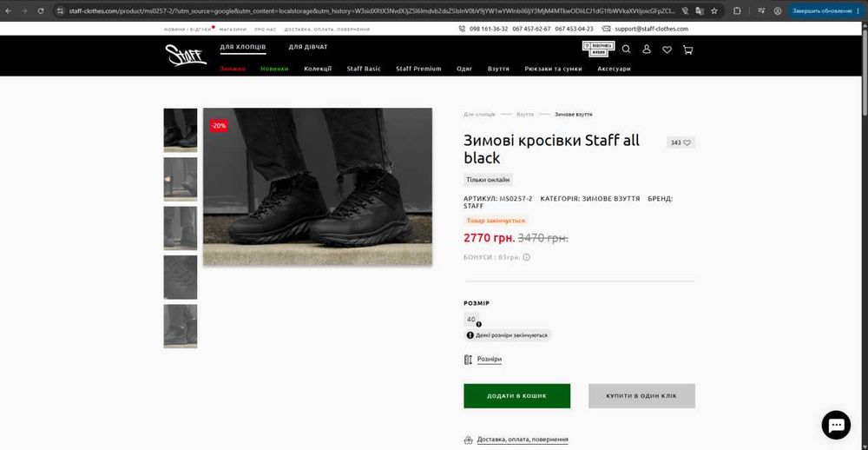This screenshot has width=868, height=450.
Task: Click 'Зимове взуття' breadcrumb
Action: pyautogui.click(x=574, y=114)
